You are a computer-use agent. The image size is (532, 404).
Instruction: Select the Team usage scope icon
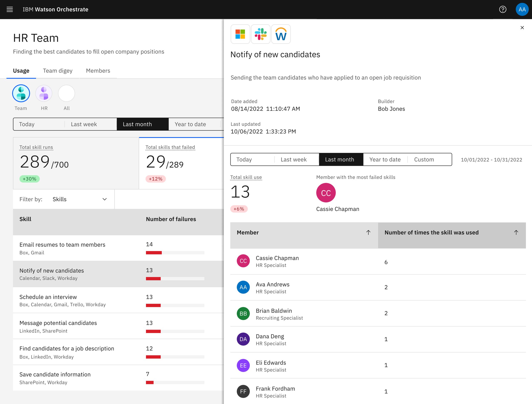point(21,93)
